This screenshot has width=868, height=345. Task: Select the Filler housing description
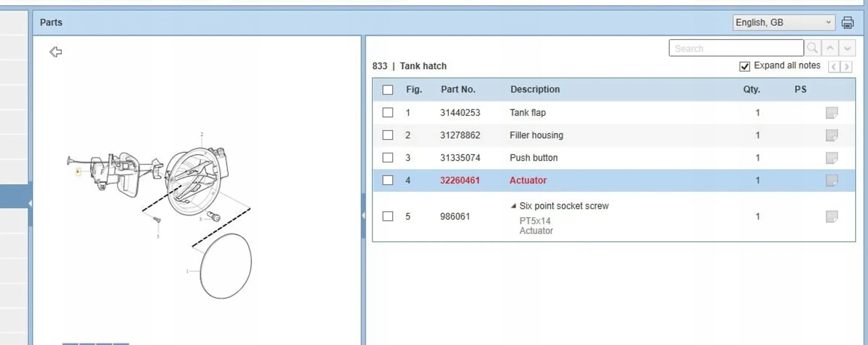pos(536,135)
